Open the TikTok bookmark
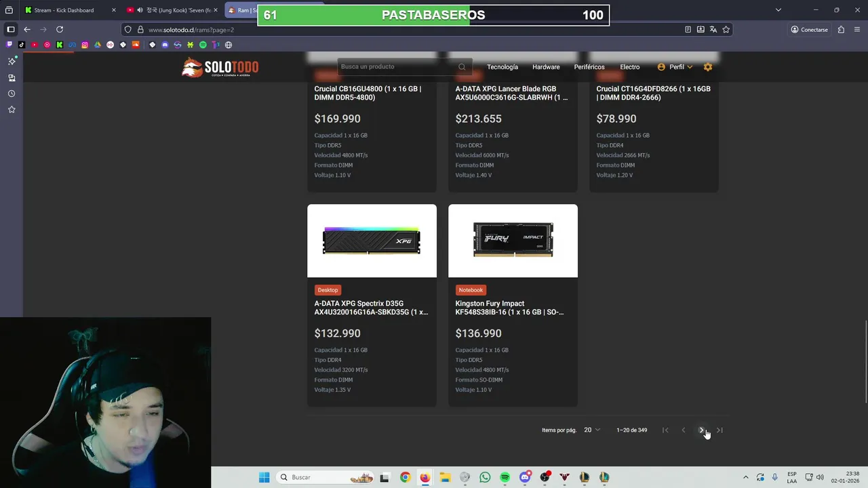The width and height of the screenshot is (868, 488). click(x=22, y=45)
